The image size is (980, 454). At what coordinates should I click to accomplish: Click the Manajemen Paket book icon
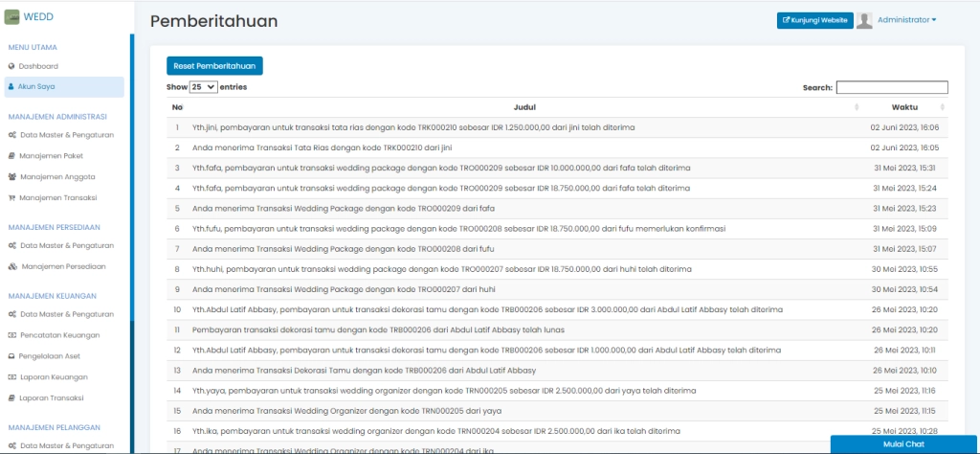11,156
